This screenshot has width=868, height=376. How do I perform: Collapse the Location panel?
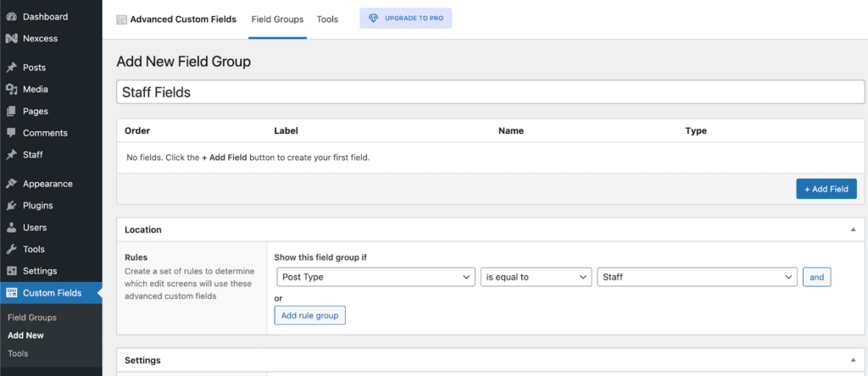click(852, 229)
